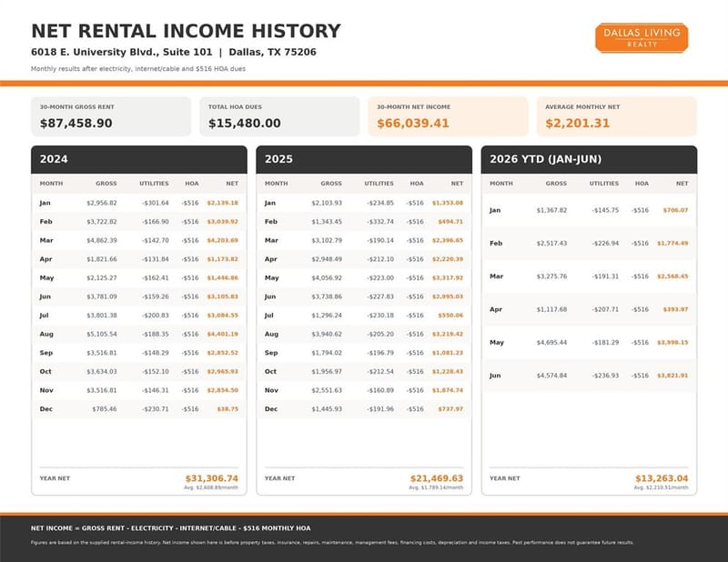Screen dimensions: 728x562
Task: Click the 6018 E. University Blvd. address line
Action: [x=174, y=52]
